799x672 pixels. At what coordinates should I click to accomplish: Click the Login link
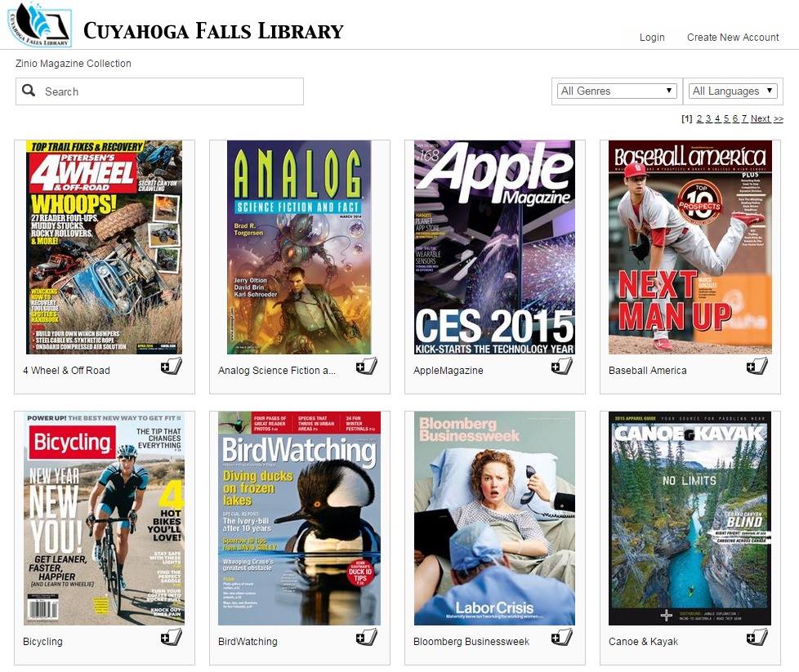652,38
